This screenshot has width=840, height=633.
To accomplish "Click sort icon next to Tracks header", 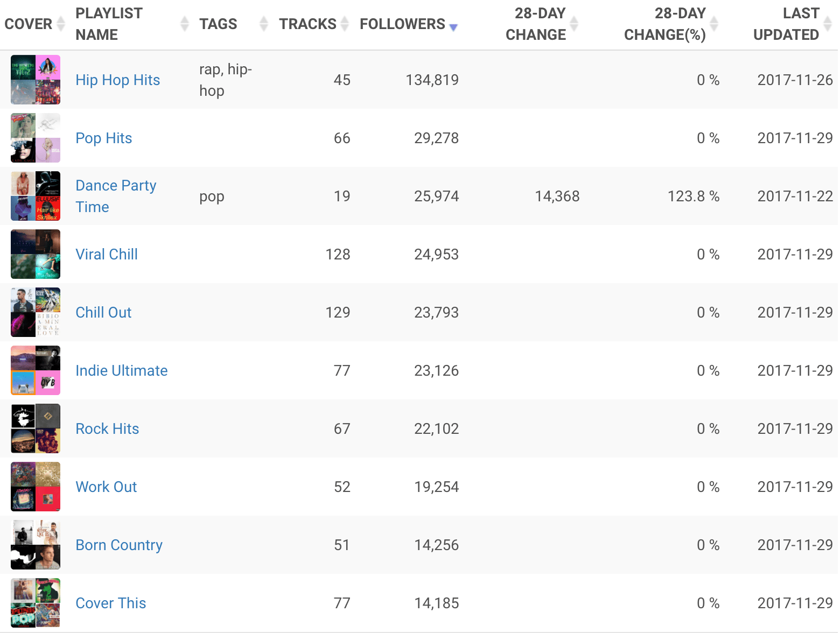I will [345, 24].
